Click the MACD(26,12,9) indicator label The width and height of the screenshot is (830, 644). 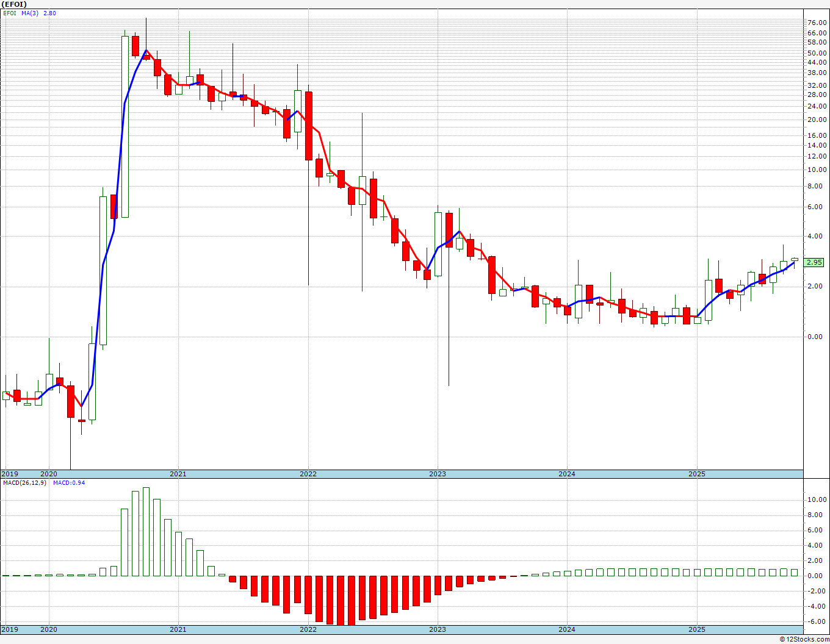(x=24, y=483)
